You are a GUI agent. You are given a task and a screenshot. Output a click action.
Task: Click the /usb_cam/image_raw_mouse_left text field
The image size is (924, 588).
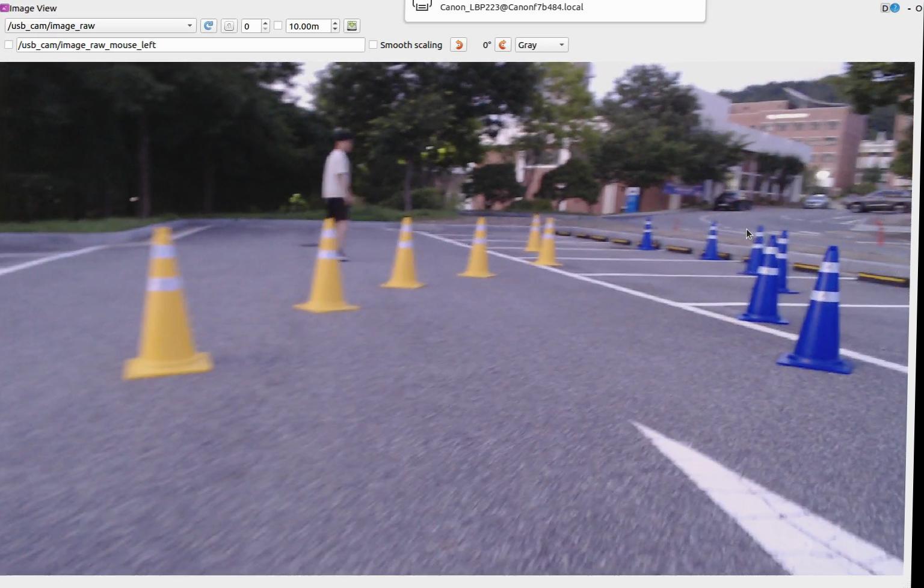(x=190, y=45)
